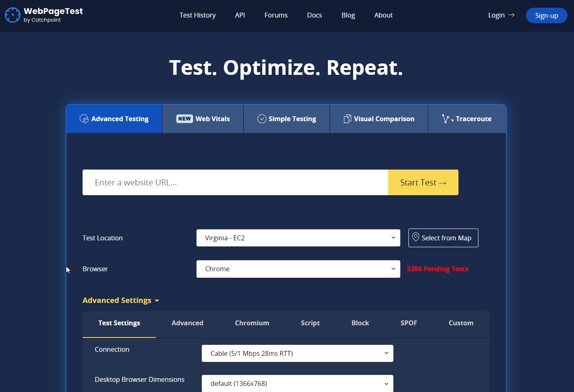Click the NEW badge on Web Vitals
This screenshot has width=574, height=392.
[x=184, y=119]
